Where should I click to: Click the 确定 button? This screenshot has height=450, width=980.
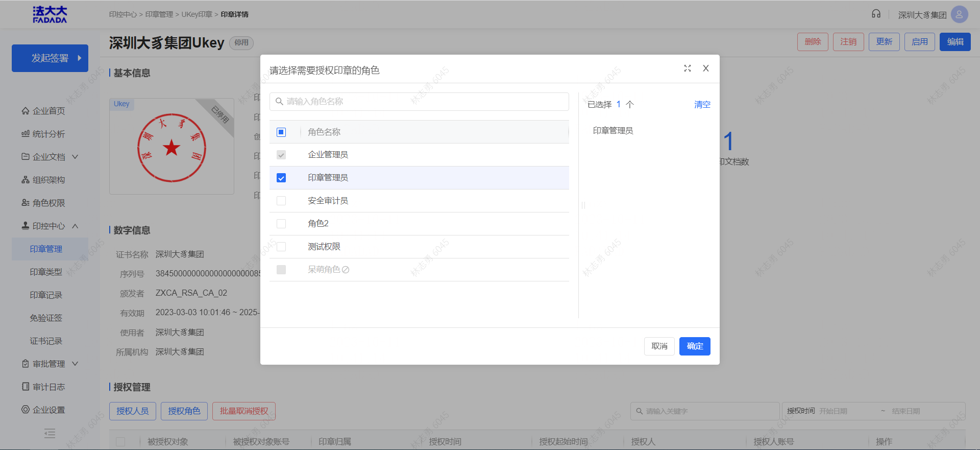(695, 346)
